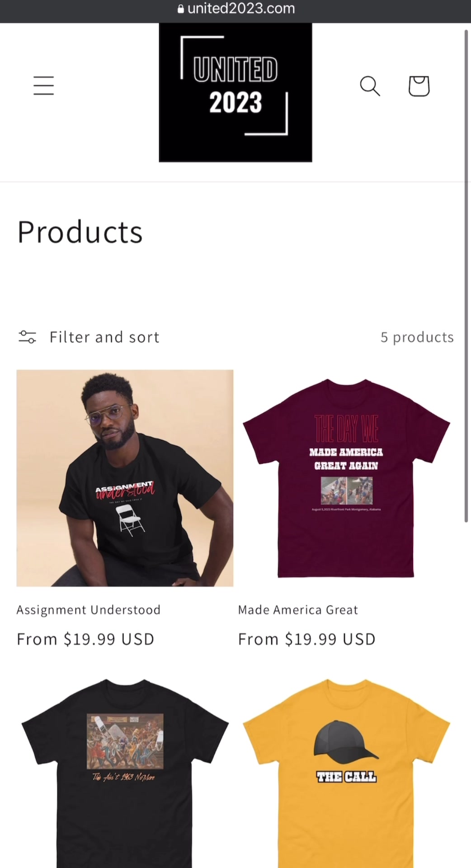
Task: Open the hamburger menu icon
Action: (x=43, y=86)
